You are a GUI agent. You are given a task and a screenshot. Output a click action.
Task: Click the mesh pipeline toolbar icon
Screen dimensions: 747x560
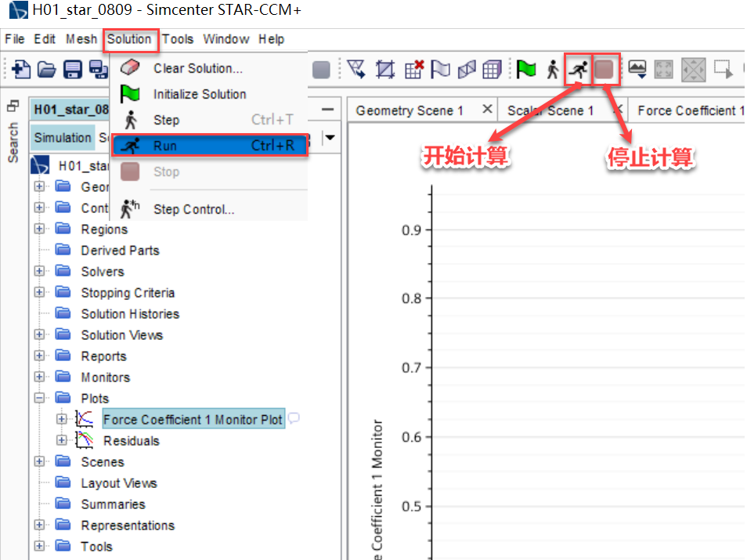[x=467, y=70]
